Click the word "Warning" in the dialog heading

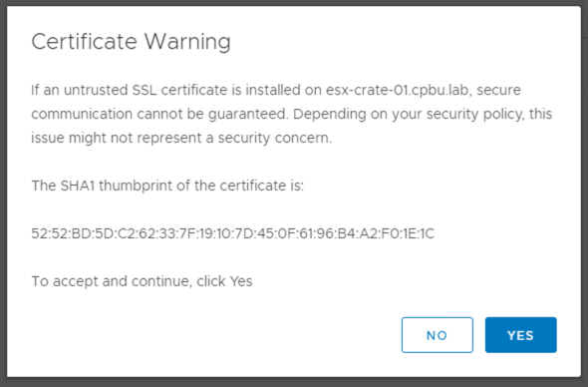187,41
